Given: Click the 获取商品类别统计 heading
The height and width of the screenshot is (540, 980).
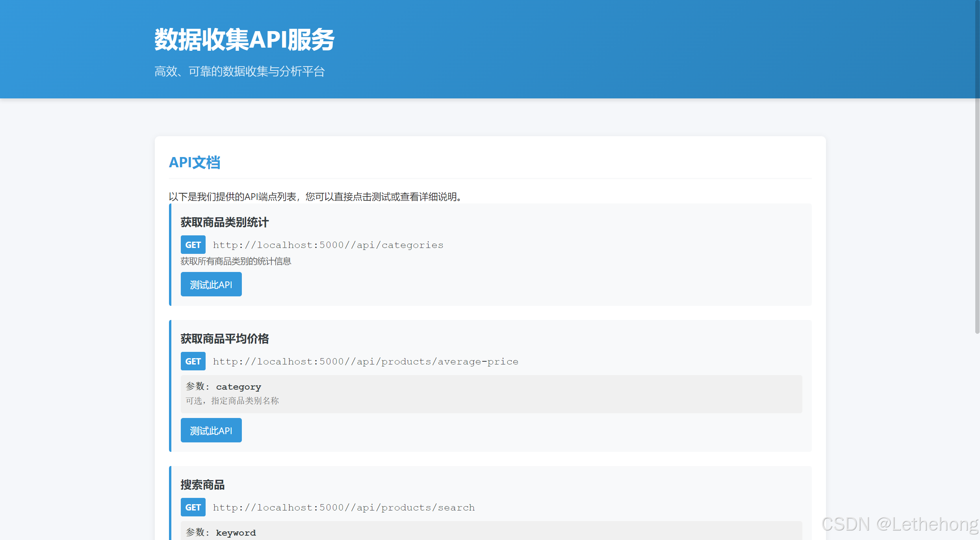Looking at the screenshot, I should tap(225, 222).
